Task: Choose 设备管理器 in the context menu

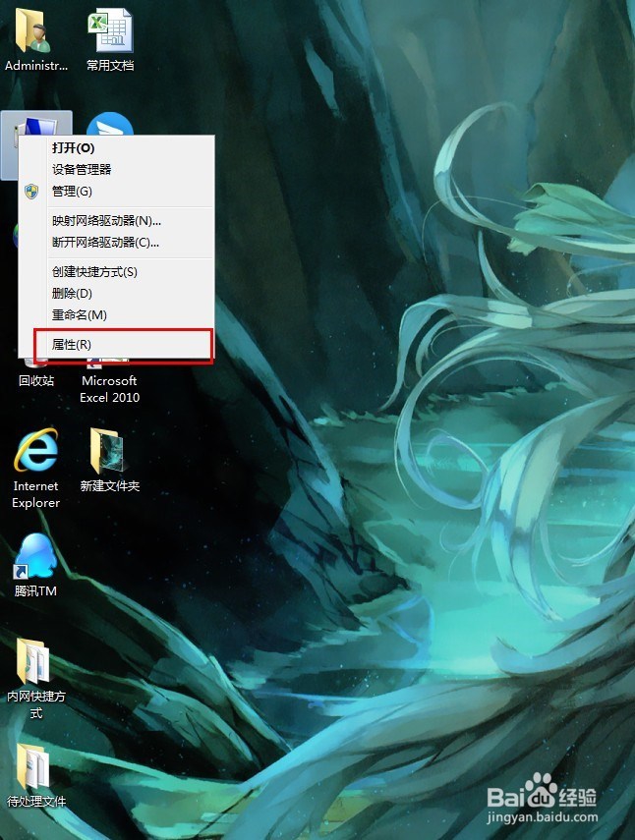Action: point(116,169)
